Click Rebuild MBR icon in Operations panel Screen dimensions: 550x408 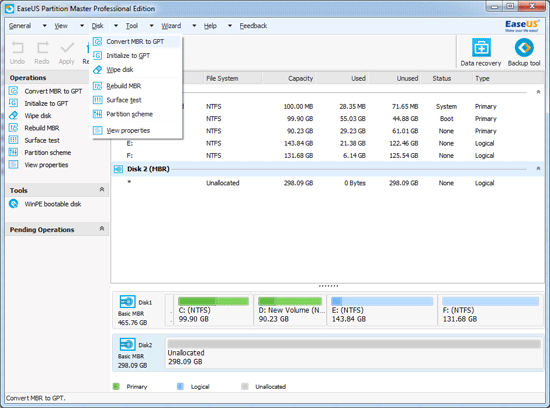pos(13,128)
